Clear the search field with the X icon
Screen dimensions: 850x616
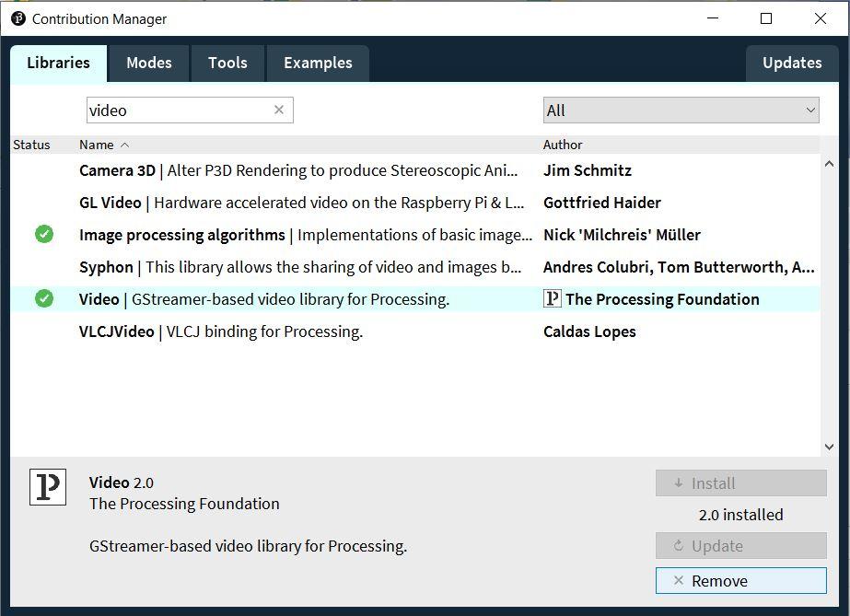pos(279,110)
